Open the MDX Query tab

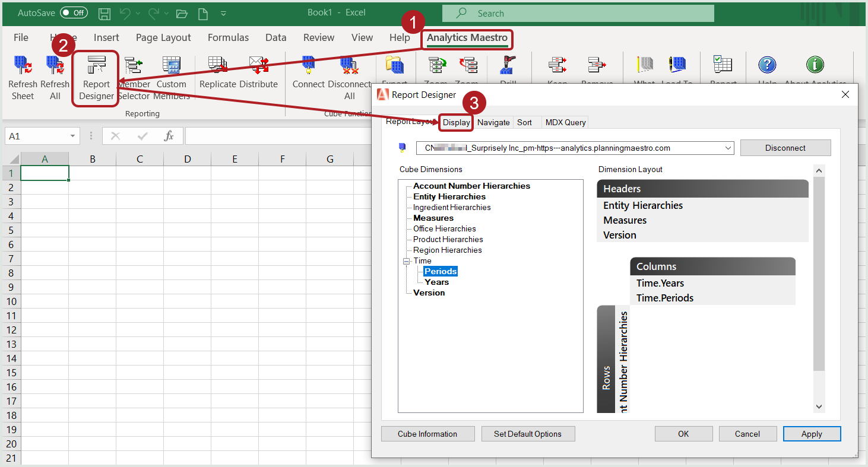point(565,122)
